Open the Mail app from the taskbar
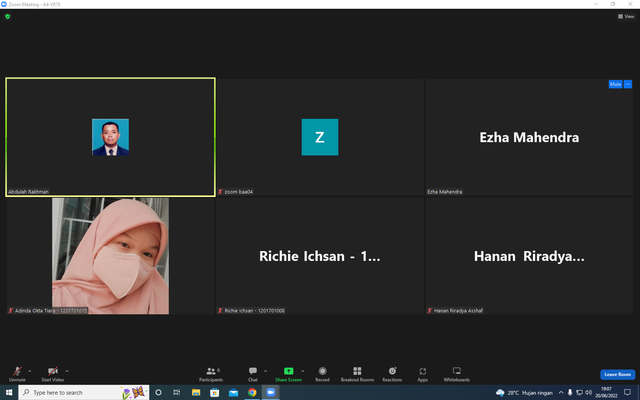Image resolution: width=640 pixels, height=400 pixels. (233, 392)
